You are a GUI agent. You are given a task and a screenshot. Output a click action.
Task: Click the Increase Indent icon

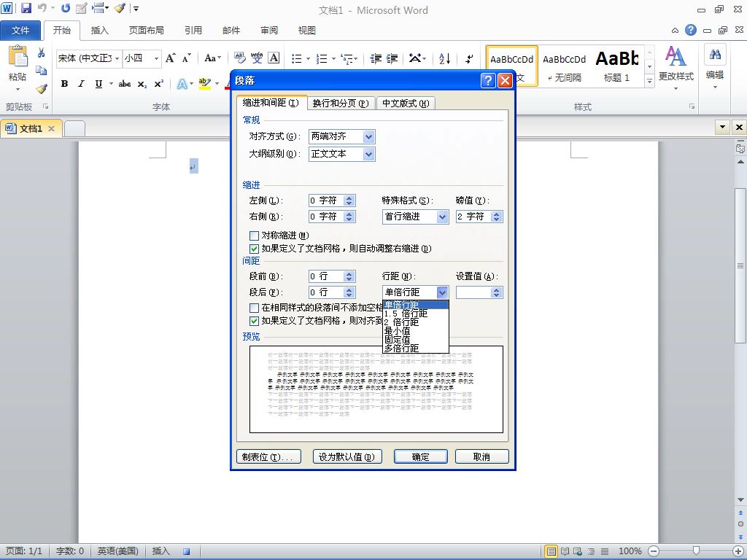point(392,58)
